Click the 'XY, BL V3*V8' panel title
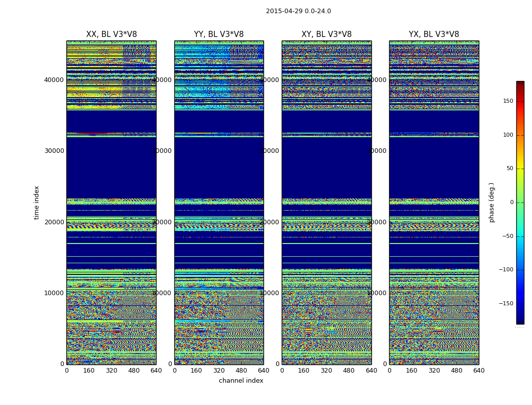Viewport: 532px width, 405px height. 326,34
